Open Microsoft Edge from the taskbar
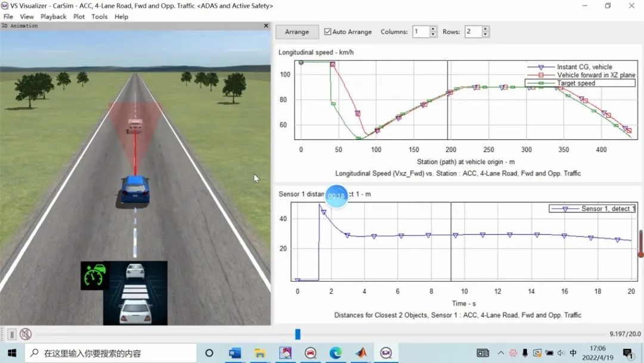 (336, 353)
